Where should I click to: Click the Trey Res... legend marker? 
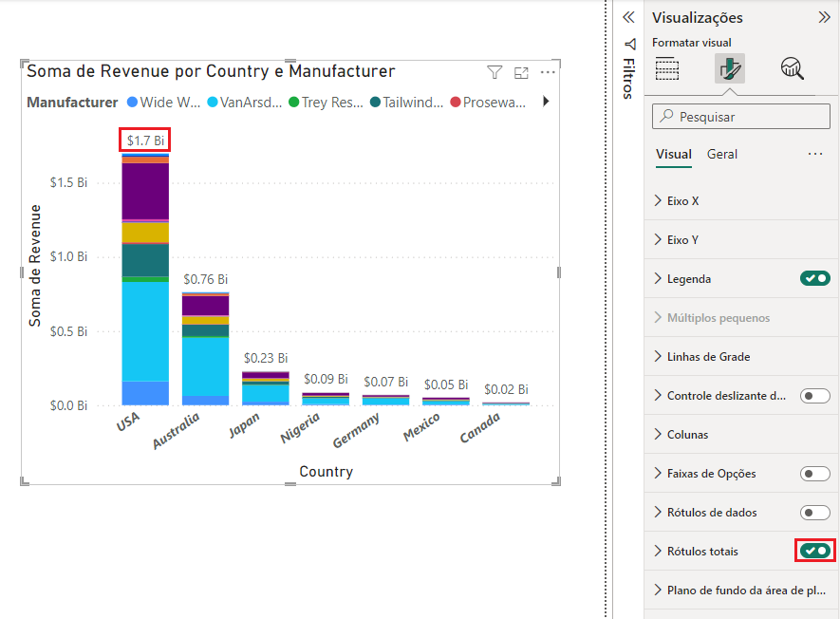[293, 102]
